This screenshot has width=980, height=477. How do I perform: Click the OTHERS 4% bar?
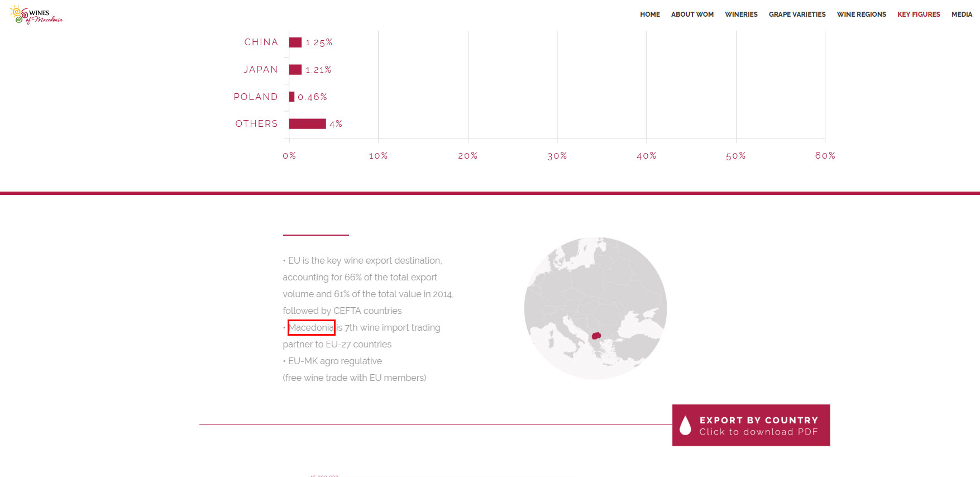[x=307, y=124]
